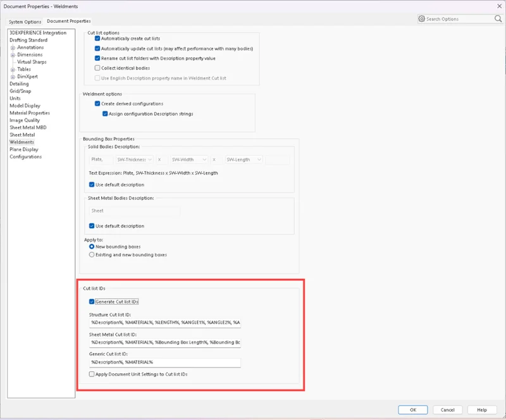
Task: Select Existing and new bounding boxes
Action: pyautogui.click(x=92, y=254)
